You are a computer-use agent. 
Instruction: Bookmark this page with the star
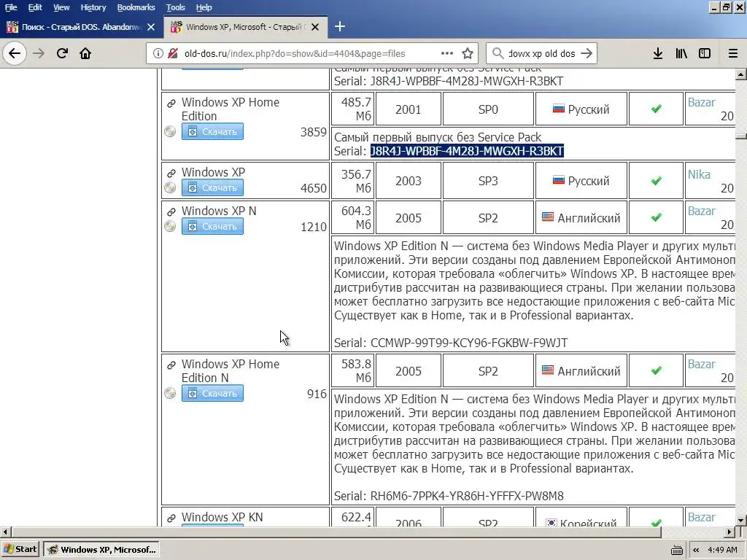[x=468, y=53]
